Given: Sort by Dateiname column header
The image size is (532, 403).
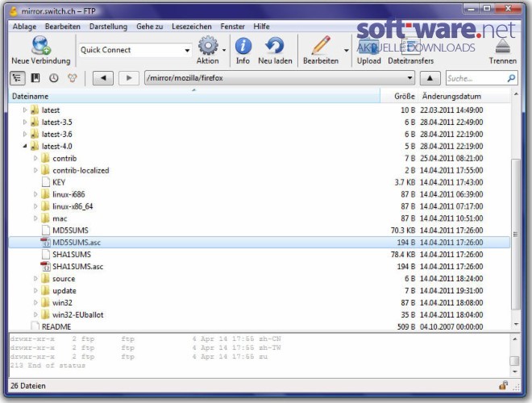Looking at the screenshot, I should click(x=194, y=97).
